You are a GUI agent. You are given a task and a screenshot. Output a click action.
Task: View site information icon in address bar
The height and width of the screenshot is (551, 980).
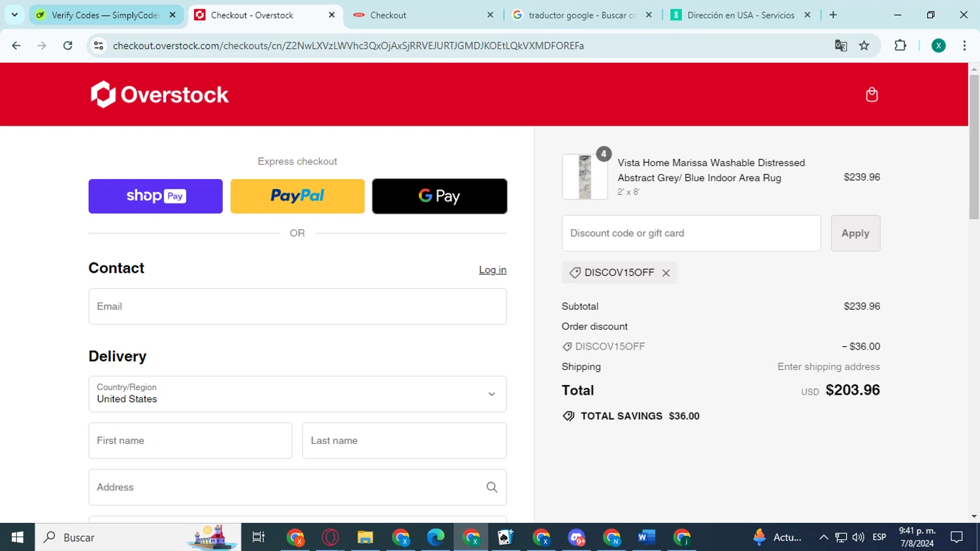point(99,46)
